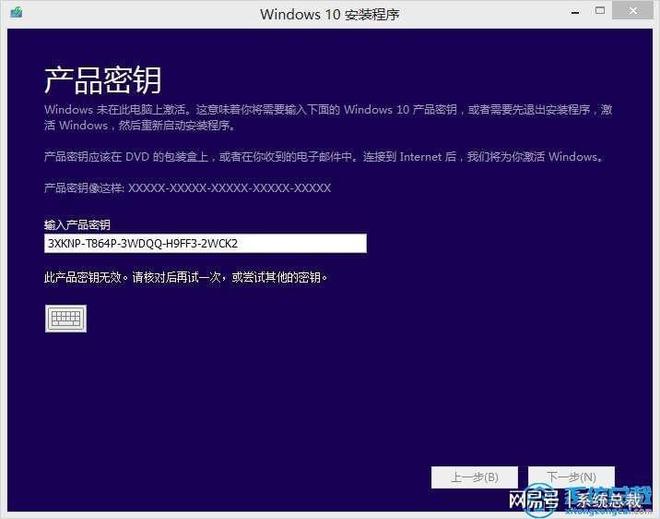Click the Windows 10 安装程序 title text
The image size is (660, 519).
click(330, 14)
